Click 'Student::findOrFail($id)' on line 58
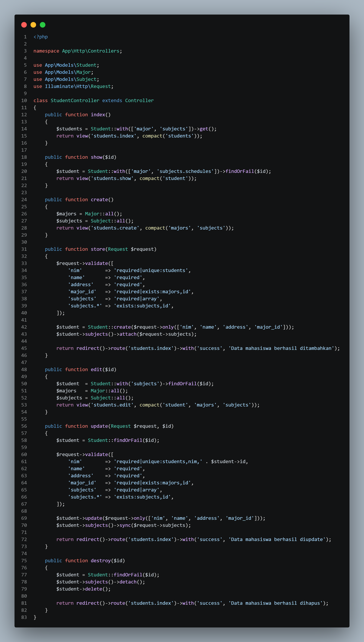 coord(122,440)
